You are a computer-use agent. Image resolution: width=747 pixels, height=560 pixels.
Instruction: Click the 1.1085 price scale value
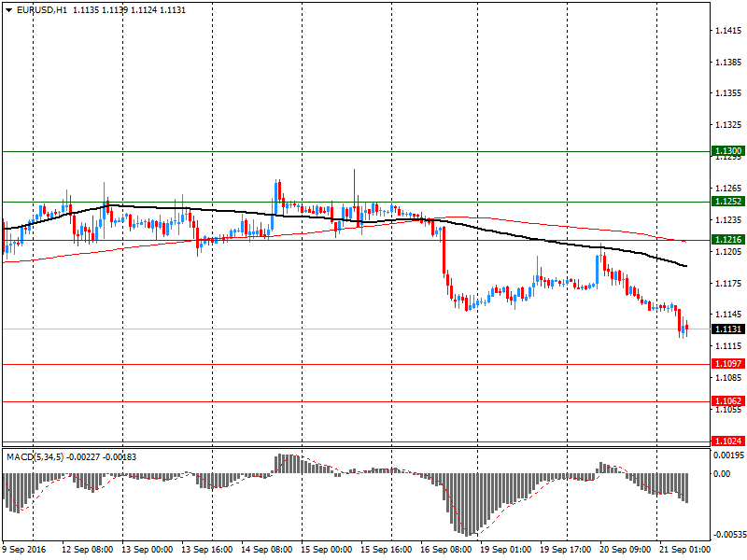[728, 378]
